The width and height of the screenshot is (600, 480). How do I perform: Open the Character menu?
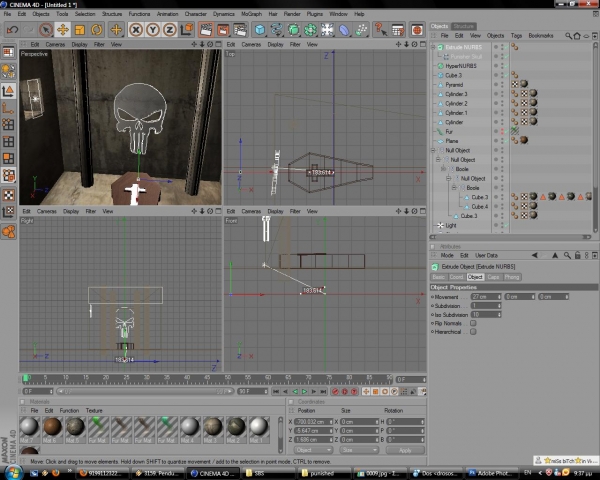(196, 14)
